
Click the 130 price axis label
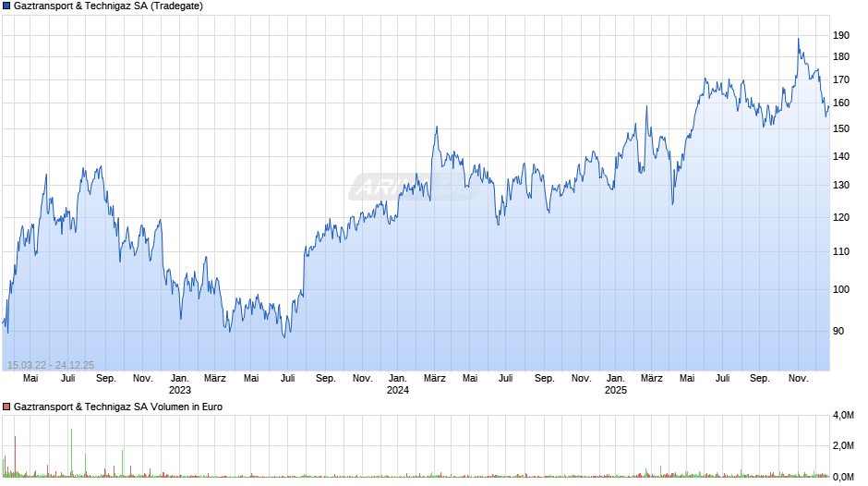(841, 185)
